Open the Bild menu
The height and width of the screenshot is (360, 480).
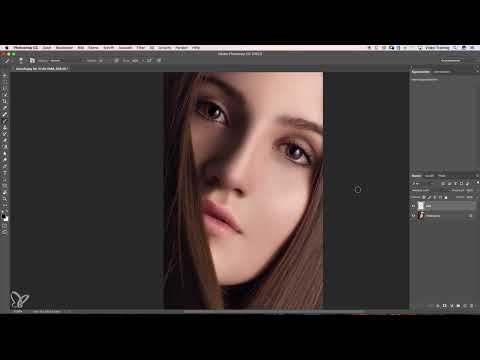tap(81, 48)
